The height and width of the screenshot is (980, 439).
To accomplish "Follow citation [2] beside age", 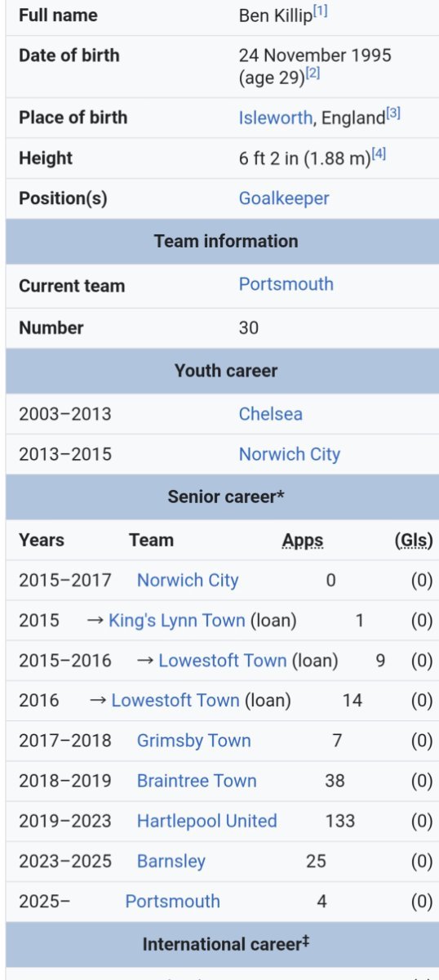I will coord(313,74).
